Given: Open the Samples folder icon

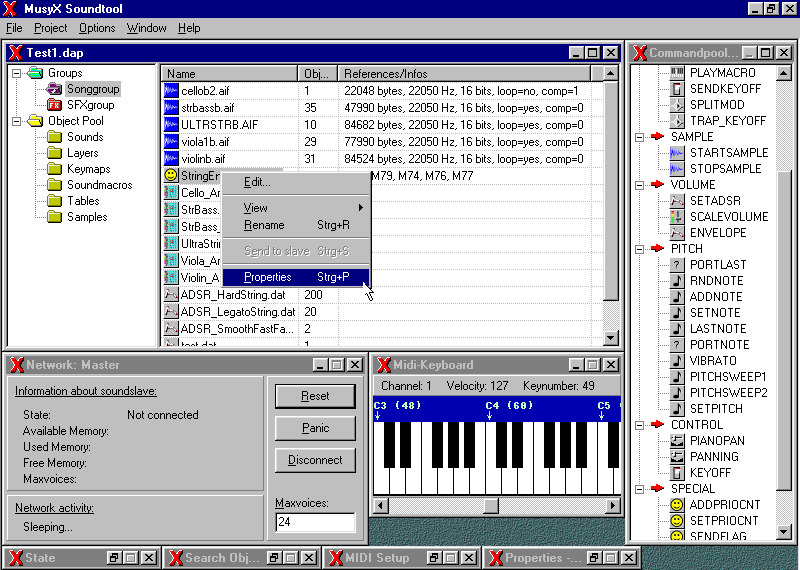Looking at the screenshot, I should (54, 217).
